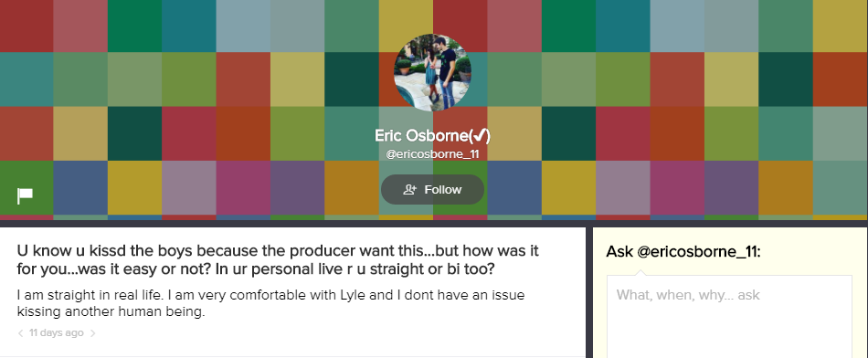The height and width of the screenshot is (358, 868).
Task: Click the add-person icon inside Follow
Action: [409, 190]
